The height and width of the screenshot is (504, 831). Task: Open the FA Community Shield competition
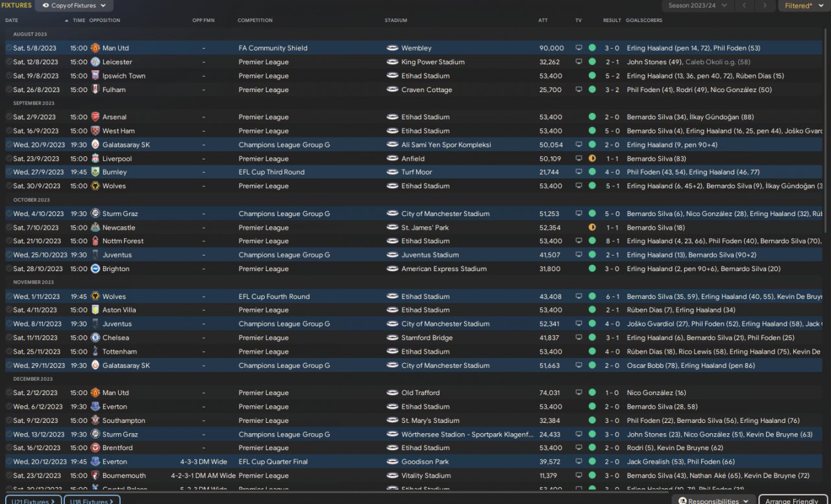click(x=273, y=48)
